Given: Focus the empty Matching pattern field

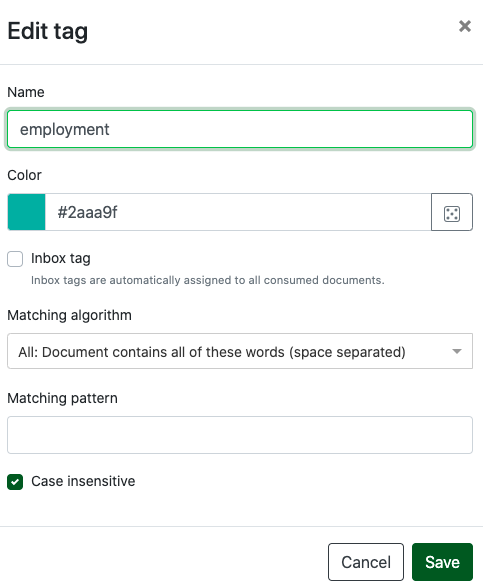Looking at the screenshot, I should pyautogui.click(x=240, y=435).
